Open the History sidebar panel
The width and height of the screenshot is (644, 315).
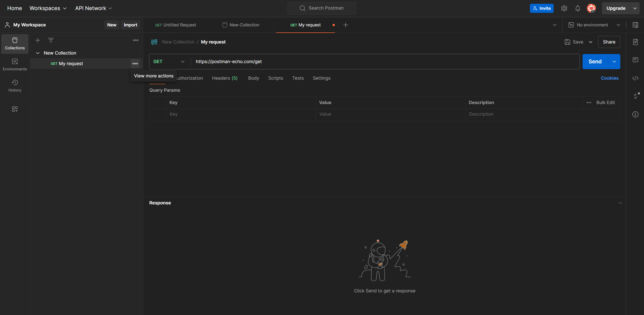click(15, 85)
